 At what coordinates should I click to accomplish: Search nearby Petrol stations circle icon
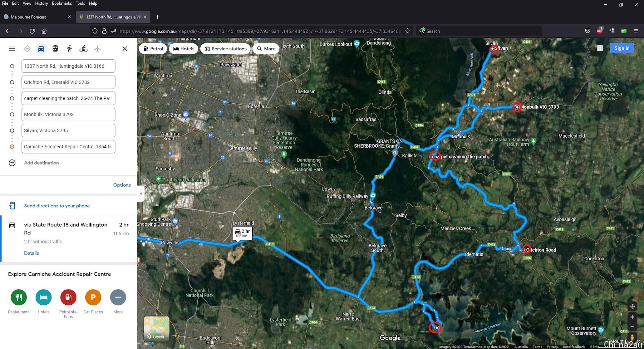tap(68, 297)
